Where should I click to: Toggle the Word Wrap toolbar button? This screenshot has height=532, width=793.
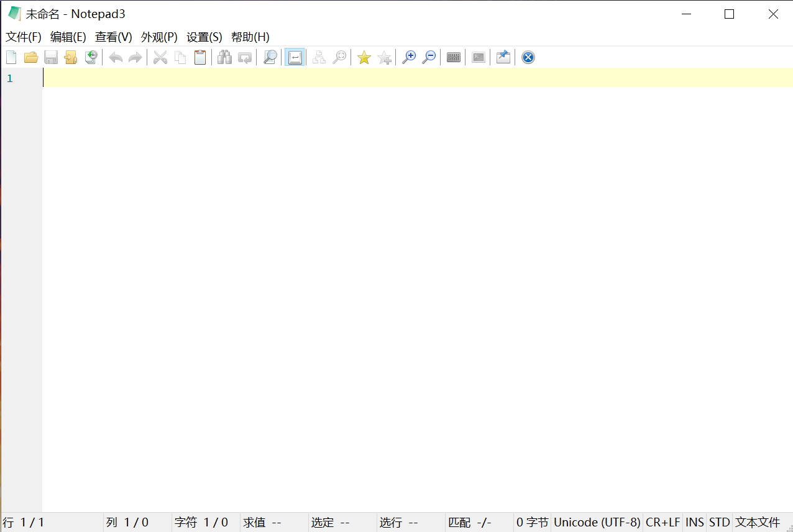pyautogui.click(x=295, y=58)
